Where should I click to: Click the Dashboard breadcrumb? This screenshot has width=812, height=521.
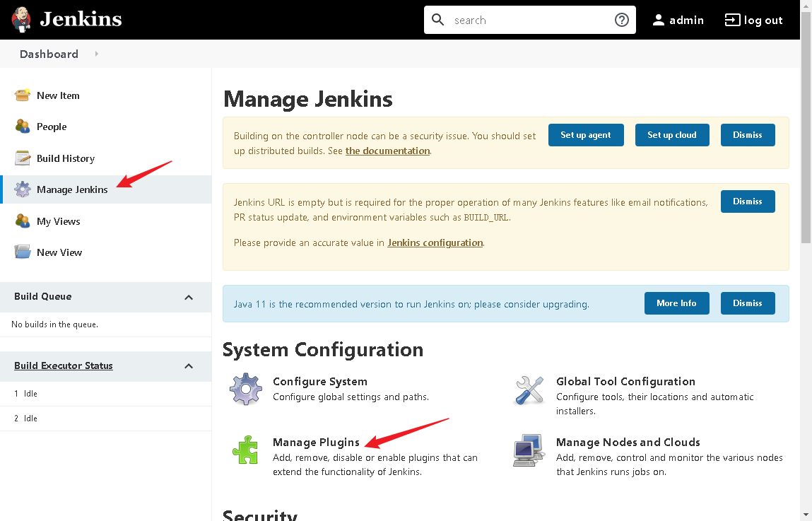(x=49, y=54)
